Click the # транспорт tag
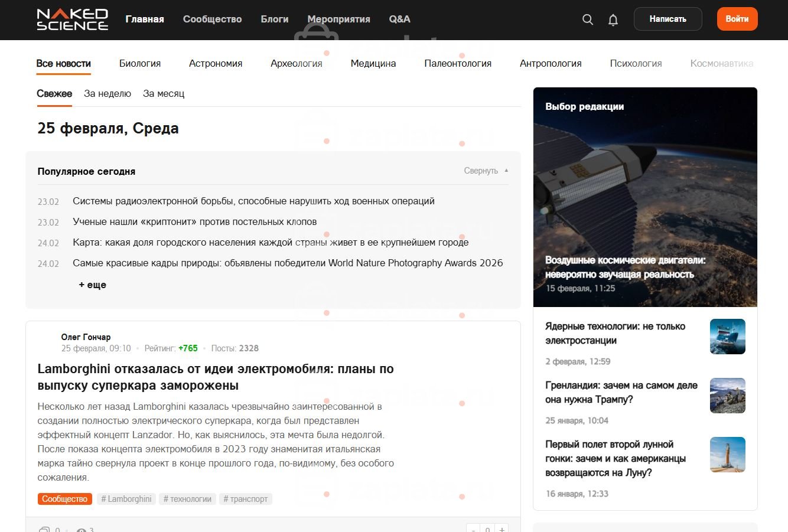This screenshot has width=788, height=532. pos(245,499)
